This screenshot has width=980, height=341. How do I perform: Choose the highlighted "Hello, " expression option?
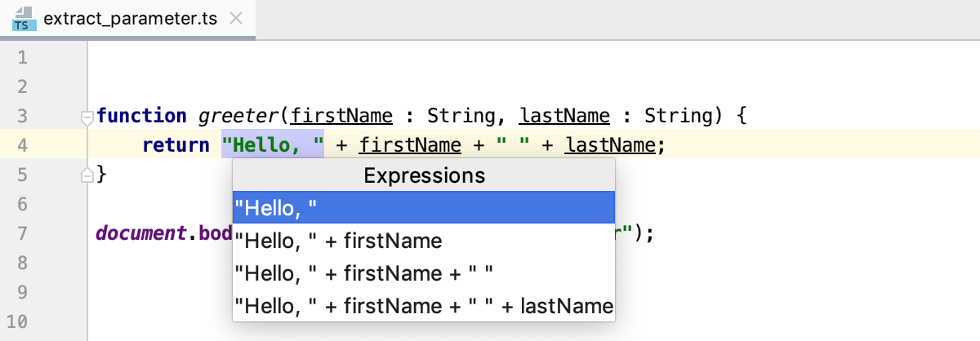(423, 208)
